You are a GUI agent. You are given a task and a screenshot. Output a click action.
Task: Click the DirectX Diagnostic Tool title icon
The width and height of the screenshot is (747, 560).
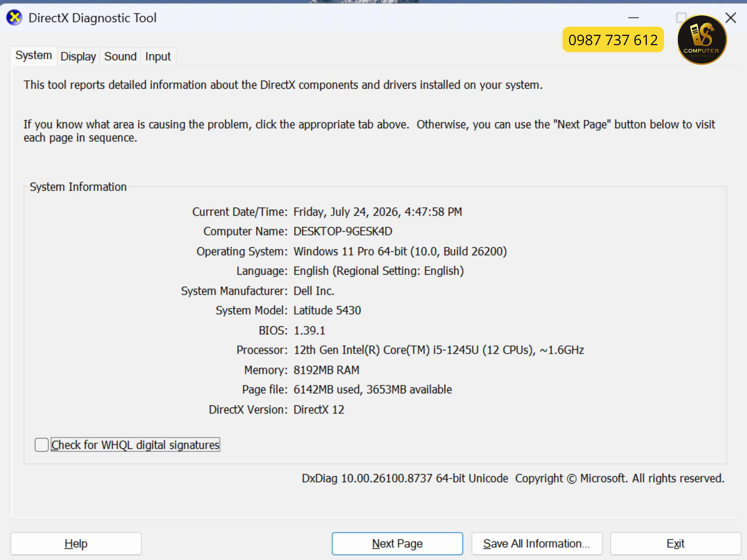click(14, 18)
